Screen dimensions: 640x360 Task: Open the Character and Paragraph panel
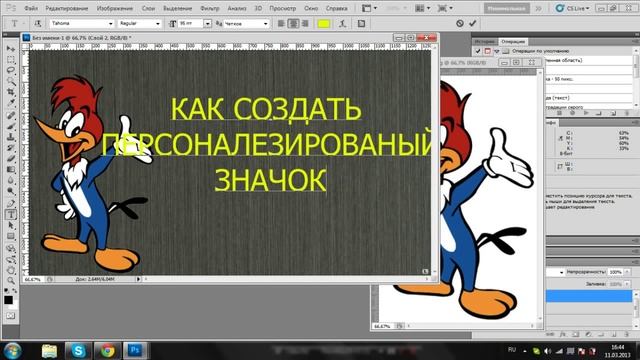[x=361, y=24]
